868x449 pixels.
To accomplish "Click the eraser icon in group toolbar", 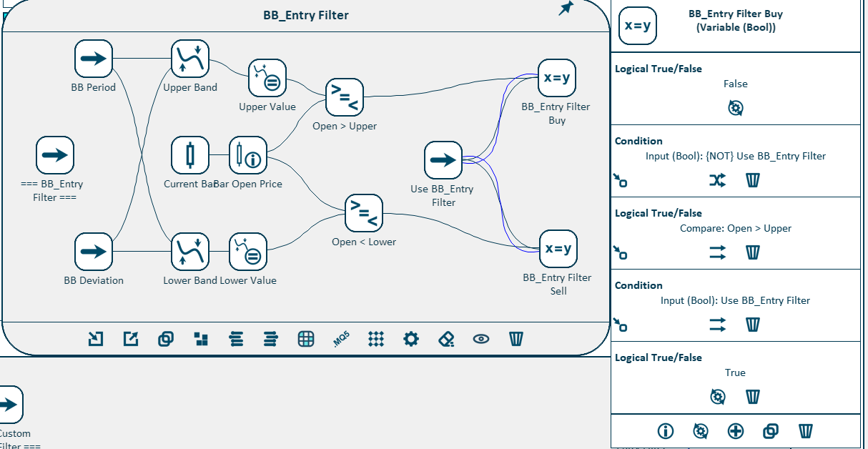I will (446, 339).
